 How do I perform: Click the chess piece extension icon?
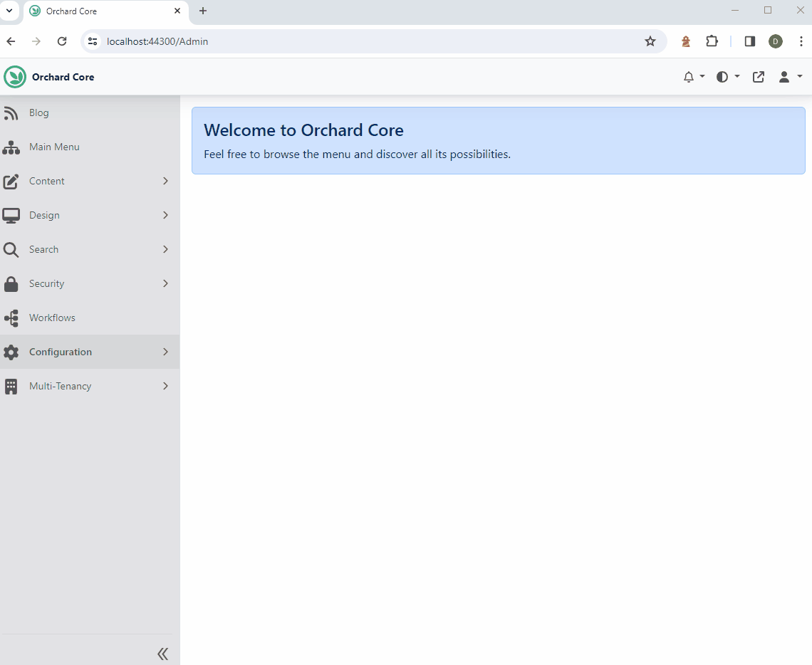coord(686,41)
